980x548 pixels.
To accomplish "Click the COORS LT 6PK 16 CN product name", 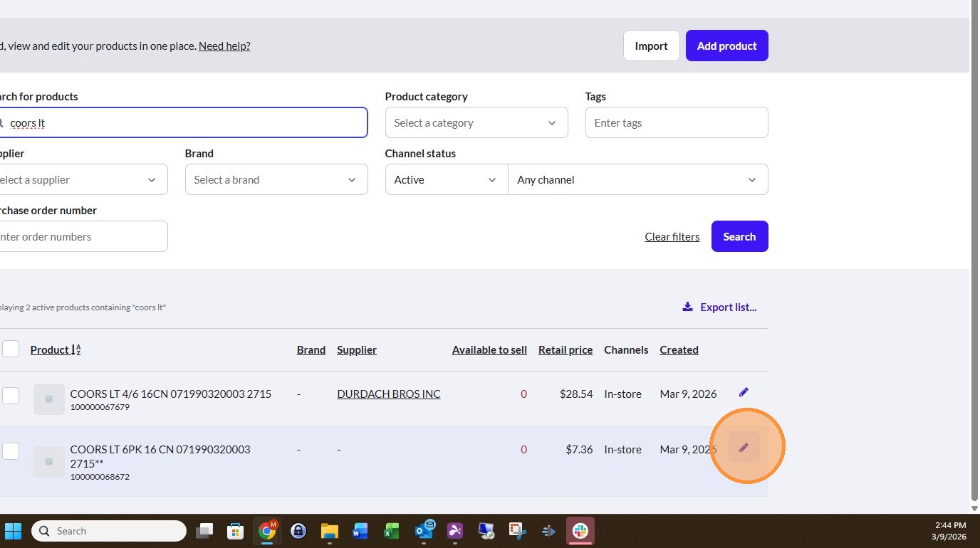I will tap(160, 456).
